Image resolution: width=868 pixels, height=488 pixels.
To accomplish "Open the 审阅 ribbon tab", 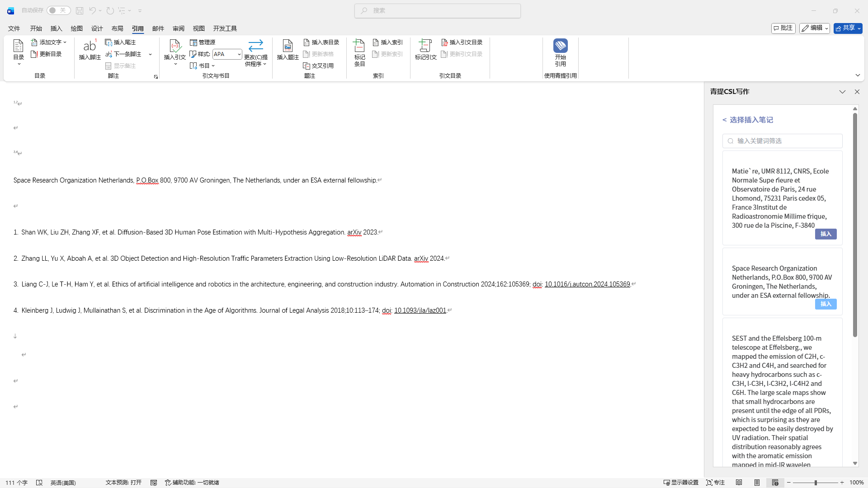I will click(178, 28).
